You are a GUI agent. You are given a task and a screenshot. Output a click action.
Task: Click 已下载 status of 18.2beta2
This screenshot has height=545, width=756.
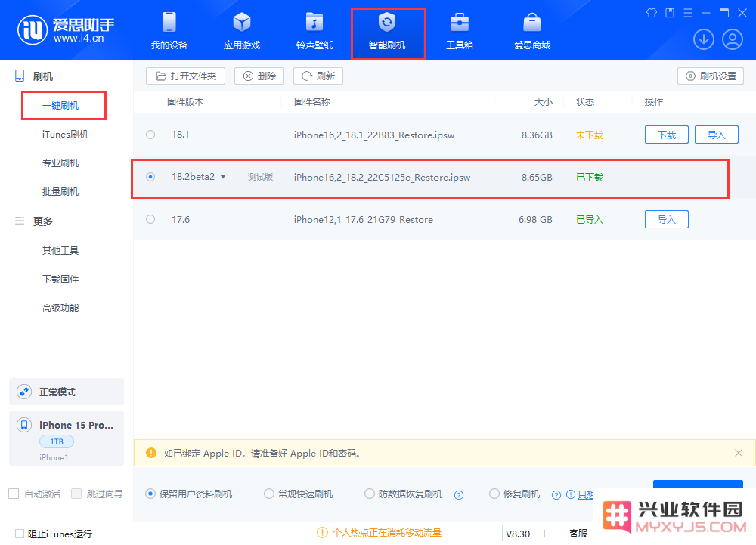590,178
